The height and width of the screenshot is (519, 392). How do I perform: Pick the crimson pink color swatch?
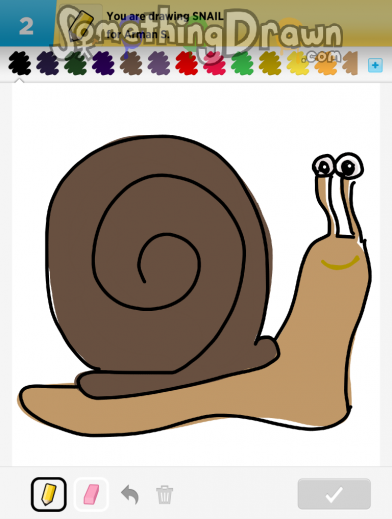pos(214,63)
